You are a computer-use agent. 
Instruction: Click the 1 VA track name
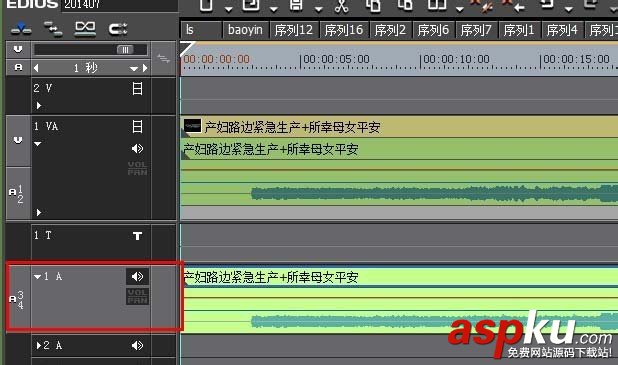(x=46, y=127)
